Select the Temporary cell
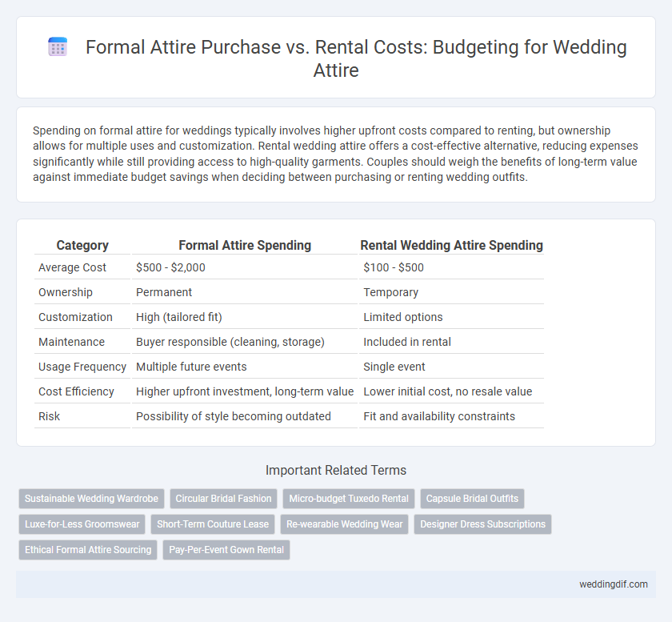 tap(451, 292)
